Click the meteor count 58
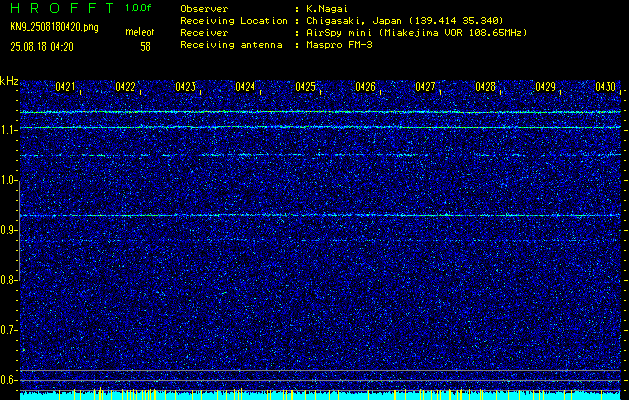Screen dimensions: 629x400 tap(145, 47)
